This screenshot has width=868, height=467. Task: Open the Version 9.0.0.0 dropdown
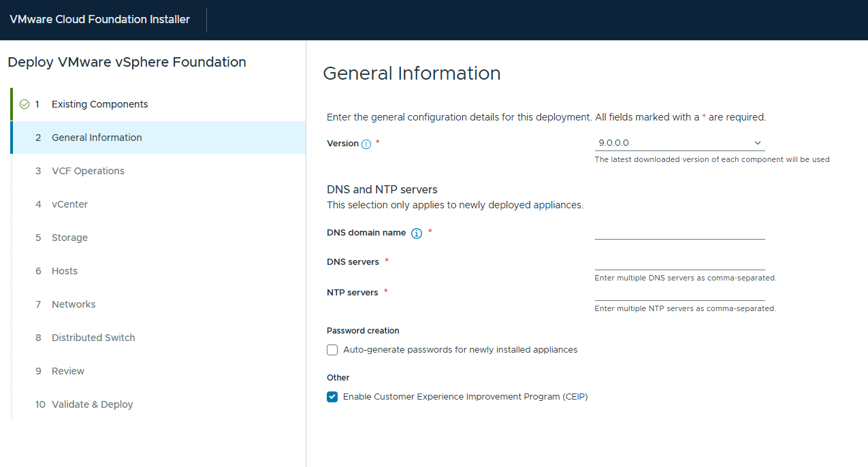pos(679,143)
